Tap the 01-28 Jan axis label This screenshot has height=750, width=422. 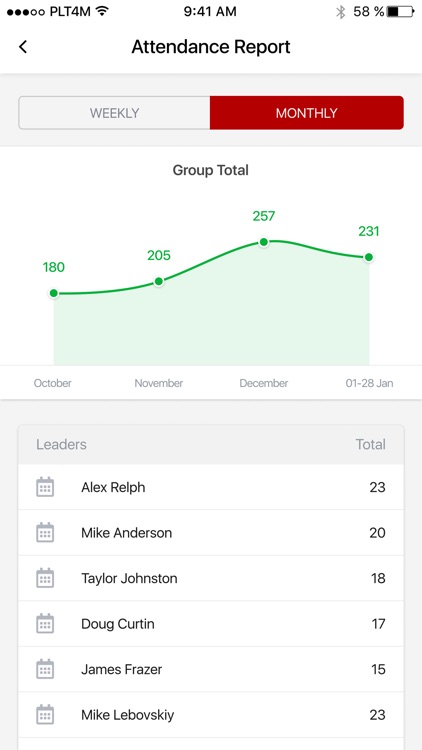(369, 383)
